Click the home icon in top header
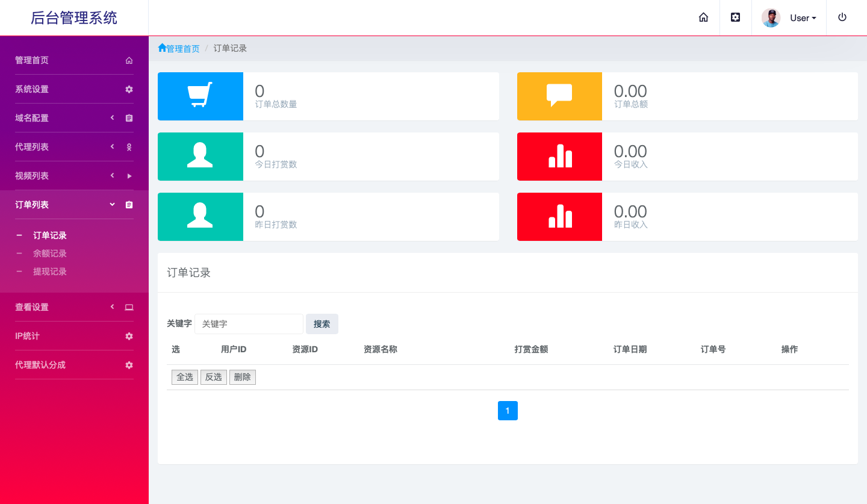The width and height of the screenshot is (867, 504). coord(703,17)
